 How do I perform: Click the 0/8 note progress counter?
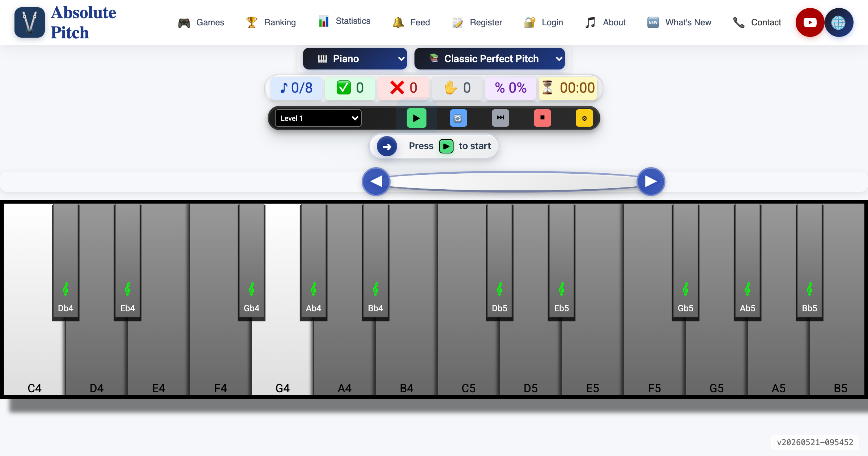point(296,88)
